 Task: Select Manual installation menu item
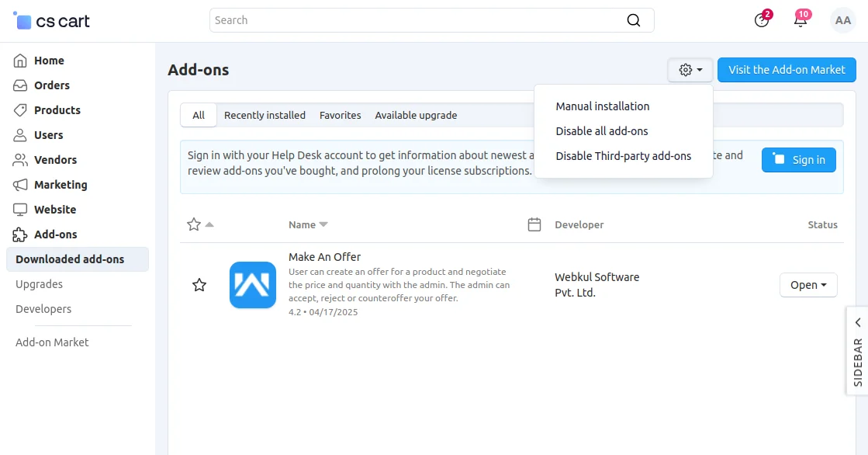coord(603,106)
